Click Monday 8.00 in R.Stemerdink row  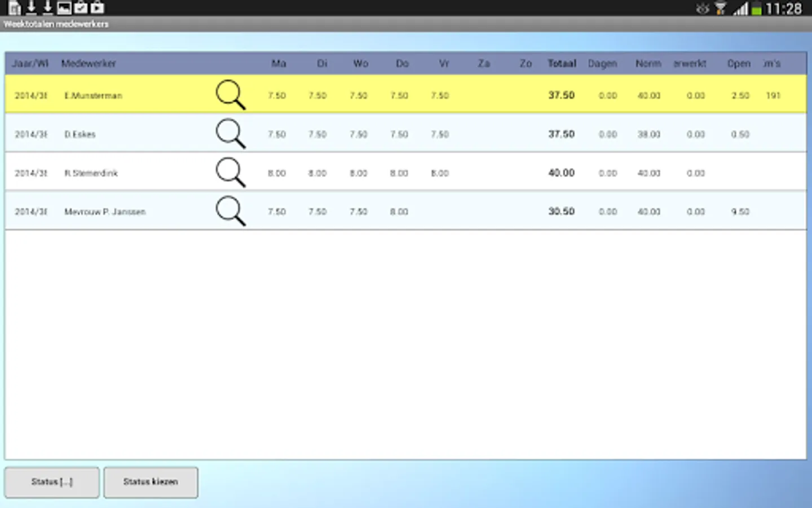click(x=277, y=173)
